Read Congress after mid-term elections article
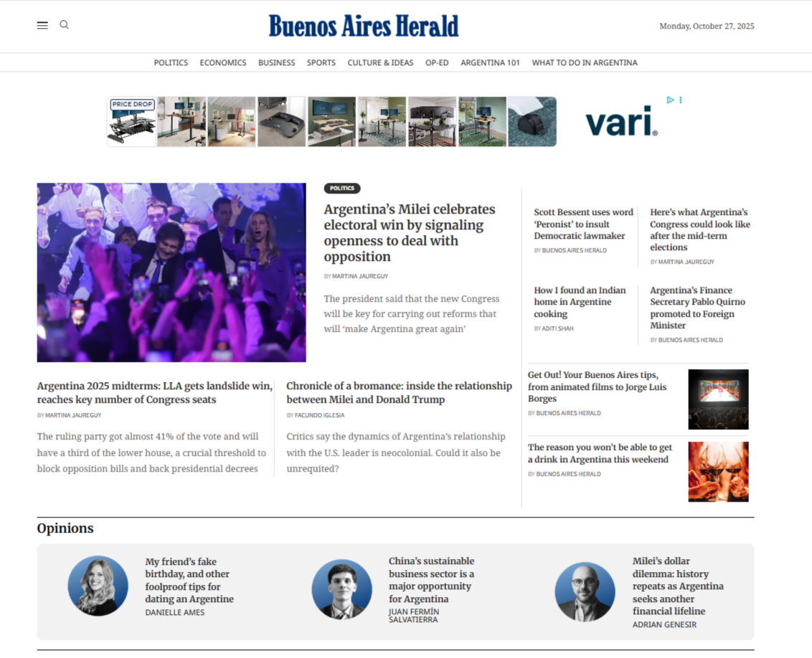Image resolution: width=812 pixels, height=658 pixels. point(700,229)
